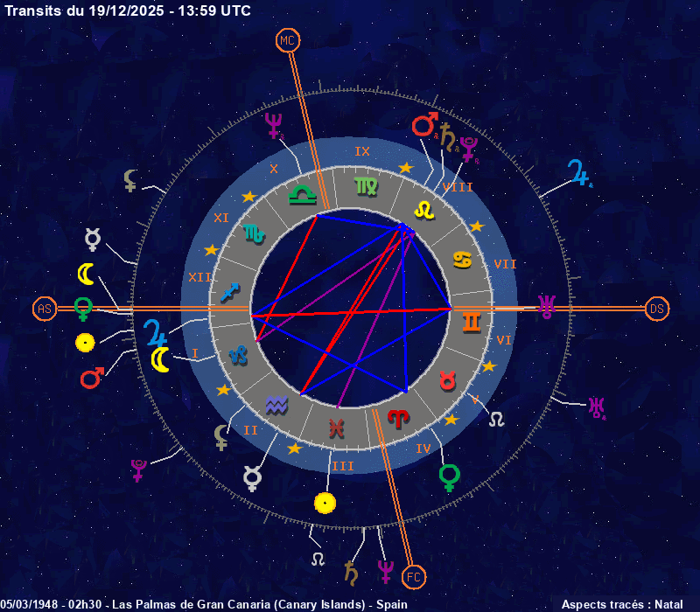Image resolution: width=700 pixels, height=612 pixels.
Task: Click the 'Aspects tracés : Natal' label
Action: (x=621, y=604)
